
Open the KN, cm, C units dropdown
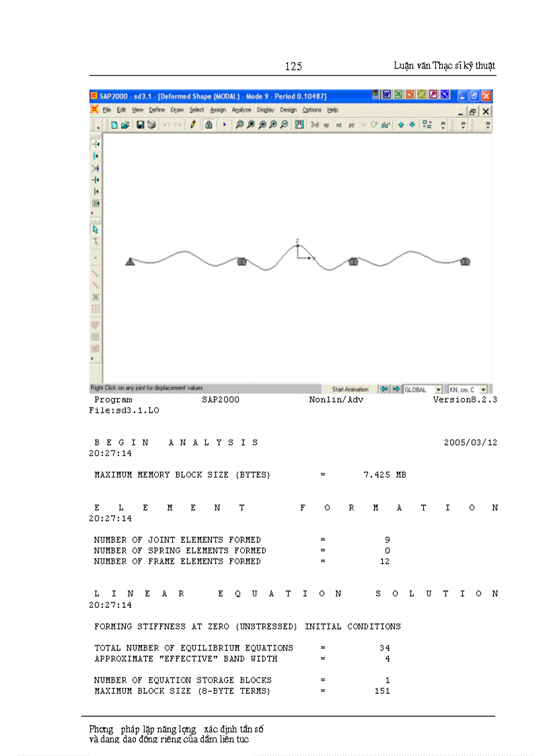pos(488,389)
